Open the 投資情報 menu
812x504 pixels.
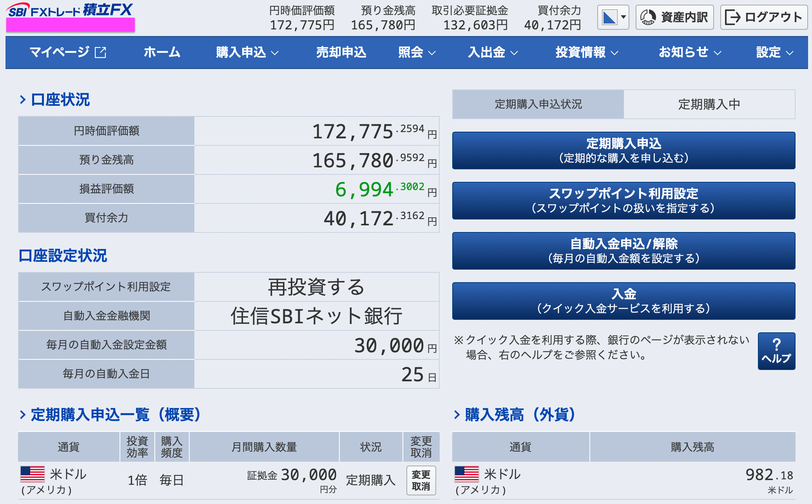point(586,52)
